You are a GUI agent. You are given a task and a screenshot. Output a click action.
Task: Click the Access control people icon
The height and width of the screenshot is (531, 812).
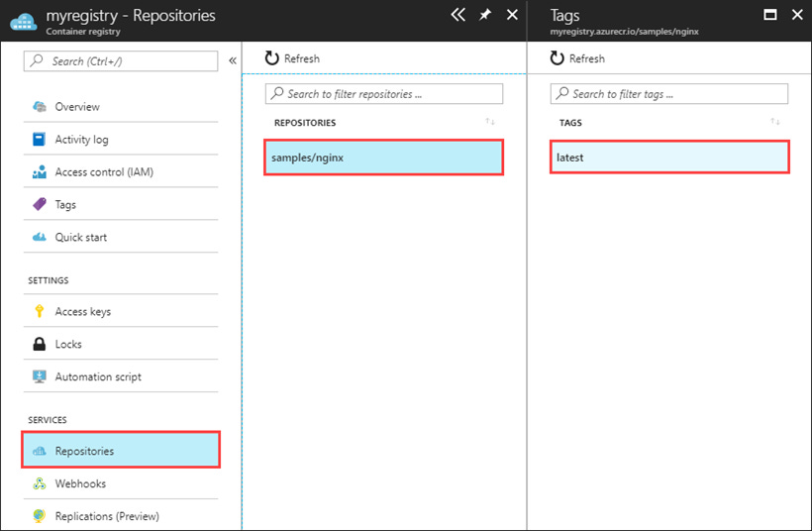coord(40,172)
